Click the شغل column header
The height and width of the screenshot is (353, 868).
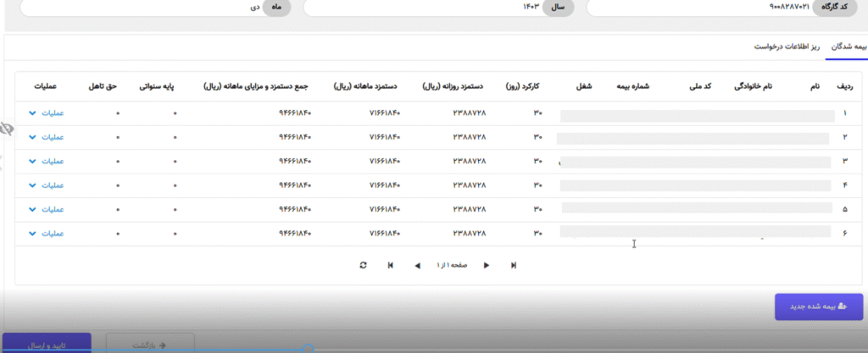point(583,86)
